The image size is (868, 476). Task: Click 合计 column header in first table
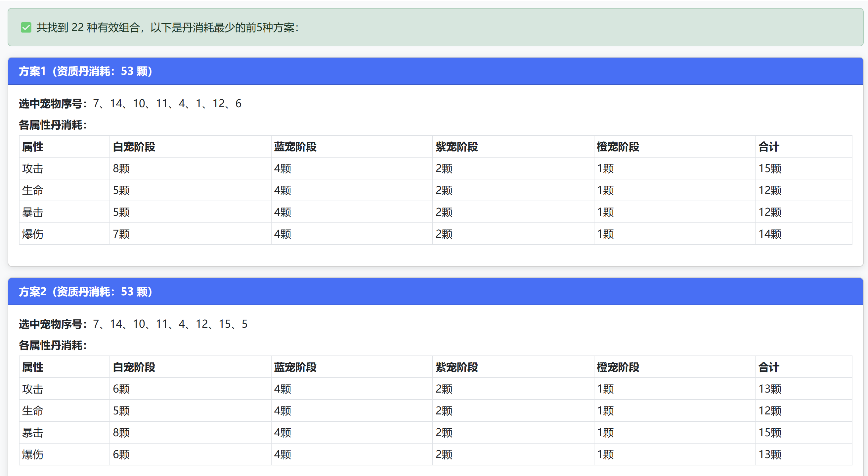pos(769,147)
